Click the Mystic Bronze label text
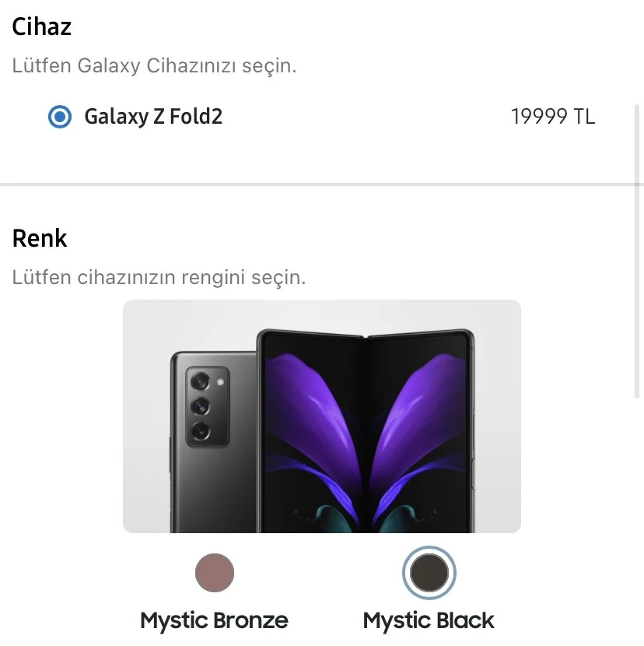The height and width of the screenshot is (646, 644). [215, 620]
